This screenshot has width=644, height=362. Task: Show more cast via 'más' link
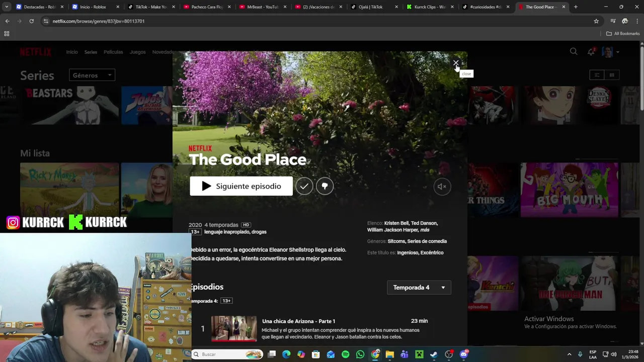click(x=425, y=230)
